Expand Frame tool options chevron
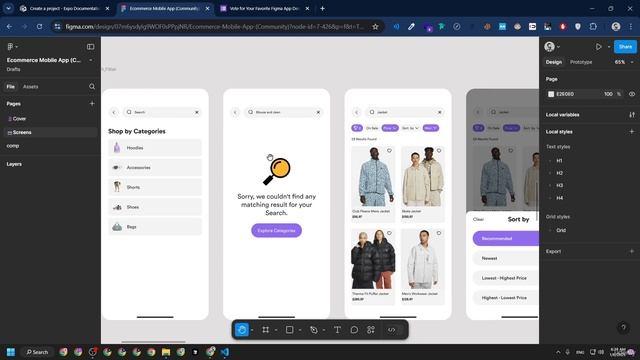Image resolution: width=640 pixels, height=360 pixels. click(x=276, y=330)
